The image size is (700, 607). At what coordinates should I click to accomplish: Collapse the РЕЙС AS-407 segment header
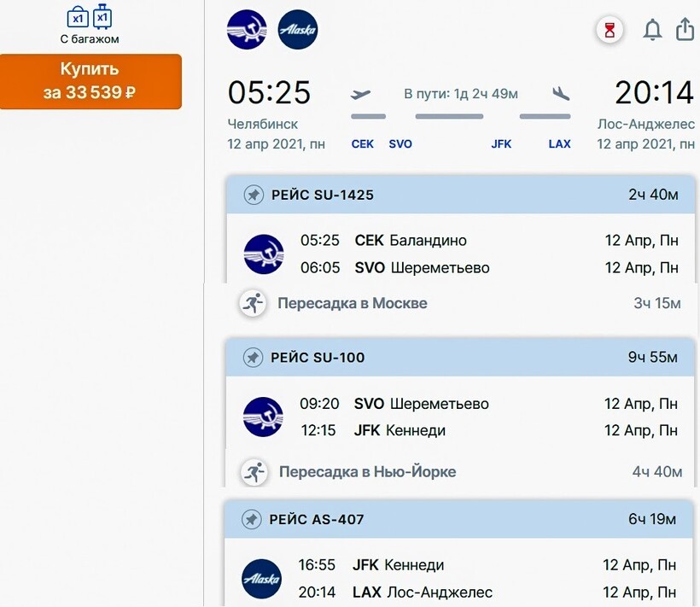pyautogui.click(x=461, y=519)
